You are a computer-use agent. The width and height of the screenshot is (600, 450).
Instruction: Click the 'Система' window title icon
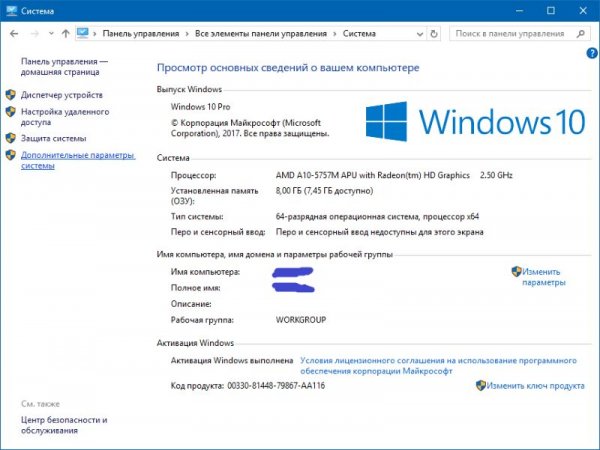pos(11,10)
